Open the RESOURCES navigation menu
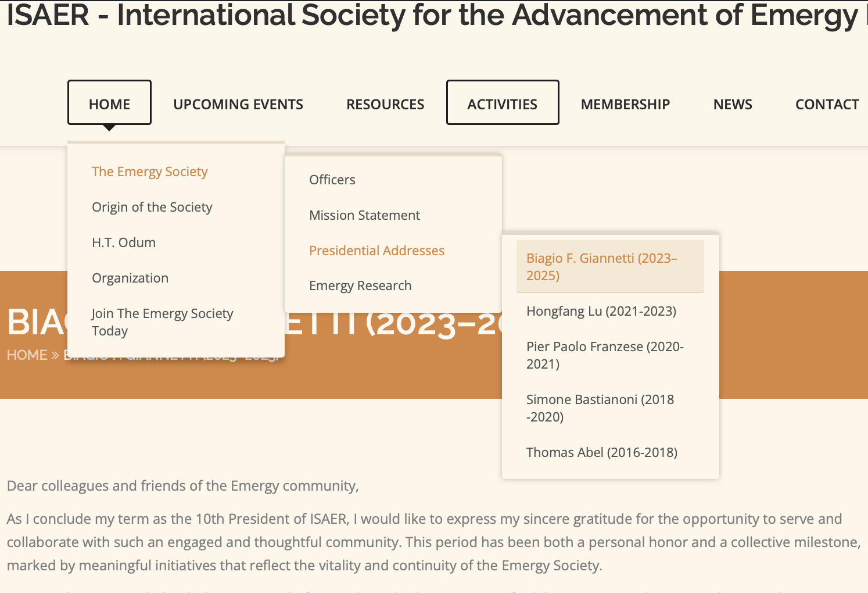The width and height of the screenshot is (868, 593). [x=385, y=104]
